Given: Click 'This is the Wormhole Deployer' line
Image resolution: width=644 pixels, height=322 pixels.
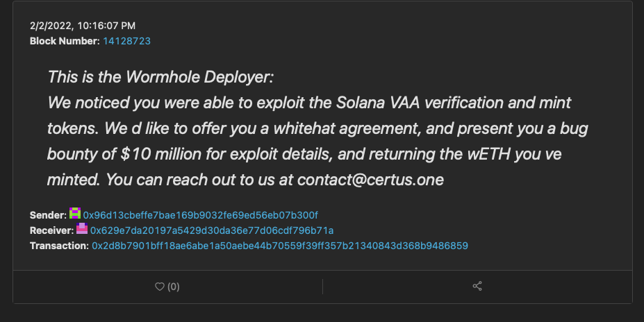Looking at the screenshot, I should 162,77.
